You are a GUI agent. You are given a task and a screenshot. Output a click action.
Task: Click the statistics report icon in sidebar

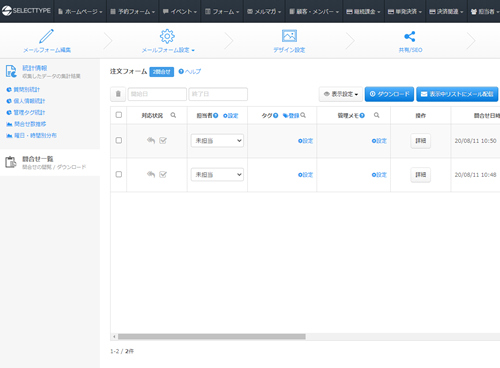pyautogui.click(x=11, y=71)
